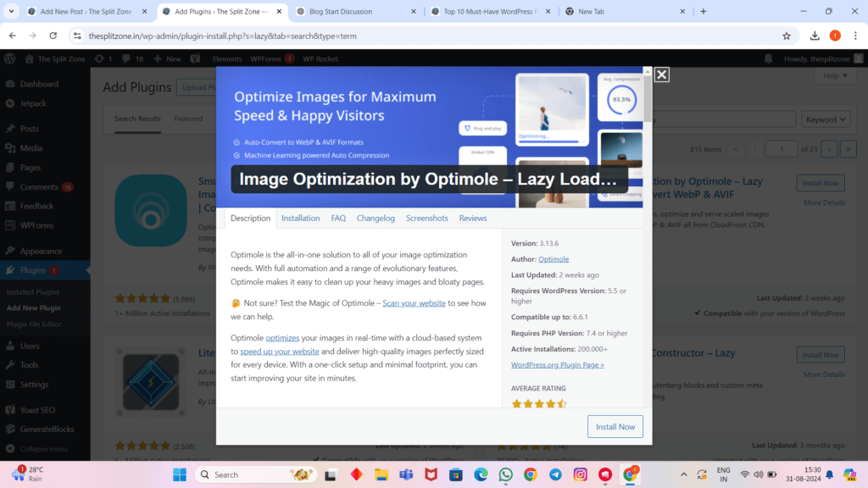Image resolution: width=868 pixels, height=488 pixels.
Task: Open browser downloads
Action: [815, 36]
